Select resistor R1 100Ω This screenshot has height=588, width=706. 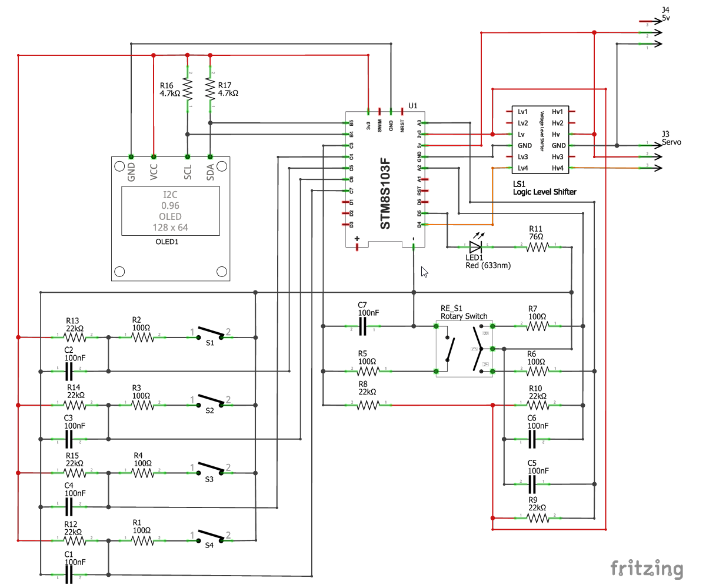(142, 541)
